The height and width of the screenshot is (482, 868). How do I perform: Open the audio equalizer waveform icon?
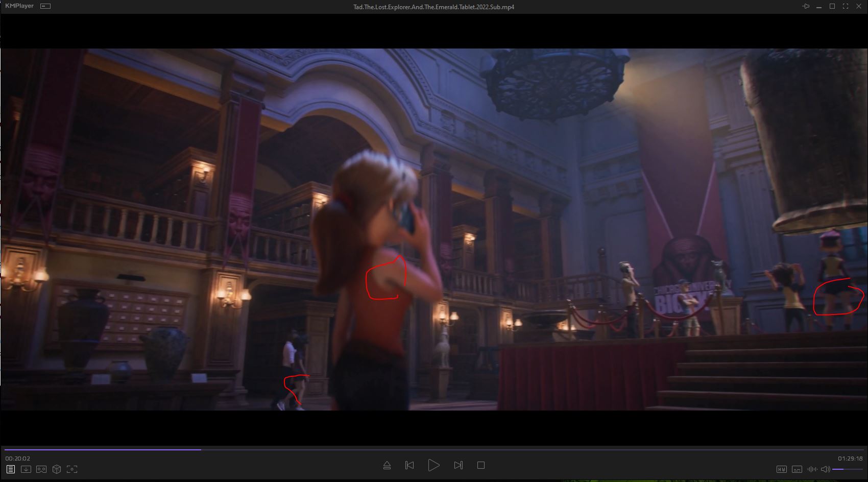[812, 469]
